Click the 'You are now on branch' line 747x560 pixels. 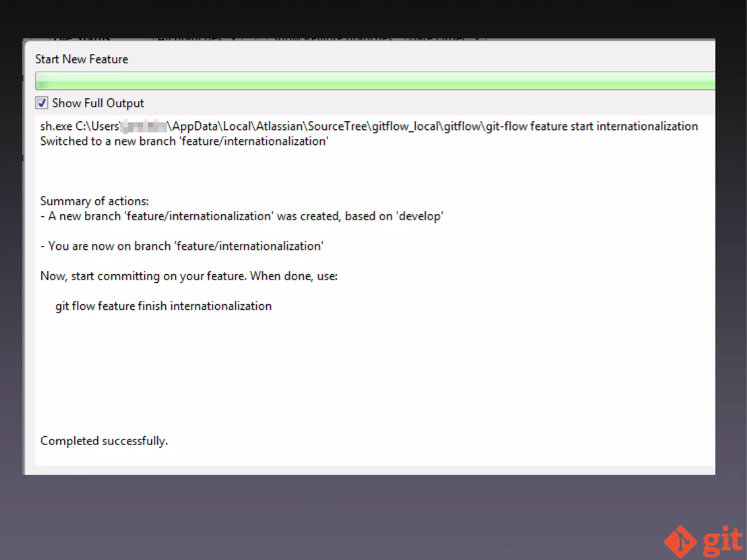(182, 246)
